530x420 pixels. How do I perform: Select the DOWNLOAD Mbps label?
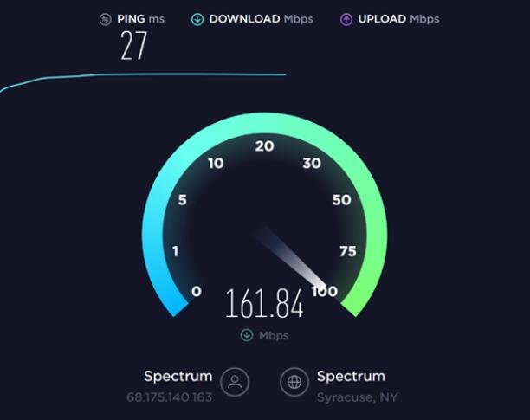(262, 19)
